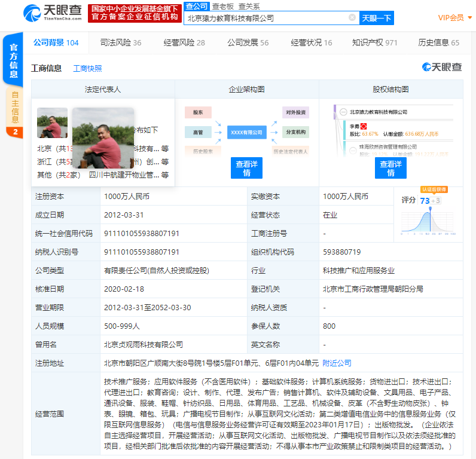
Task: Click the 历史法定代表人 box in the diagram
Action: tap(290, 151)
